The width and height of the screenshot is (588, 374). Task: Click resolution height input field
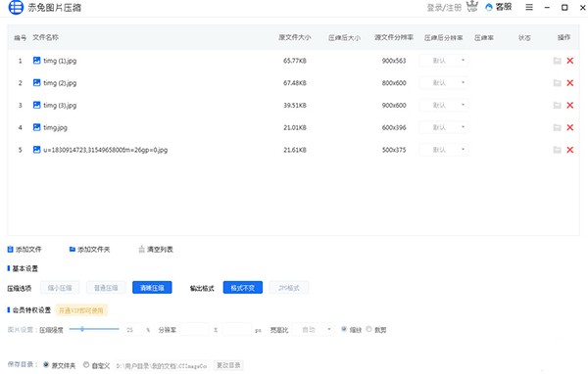[x=236, y=330]
